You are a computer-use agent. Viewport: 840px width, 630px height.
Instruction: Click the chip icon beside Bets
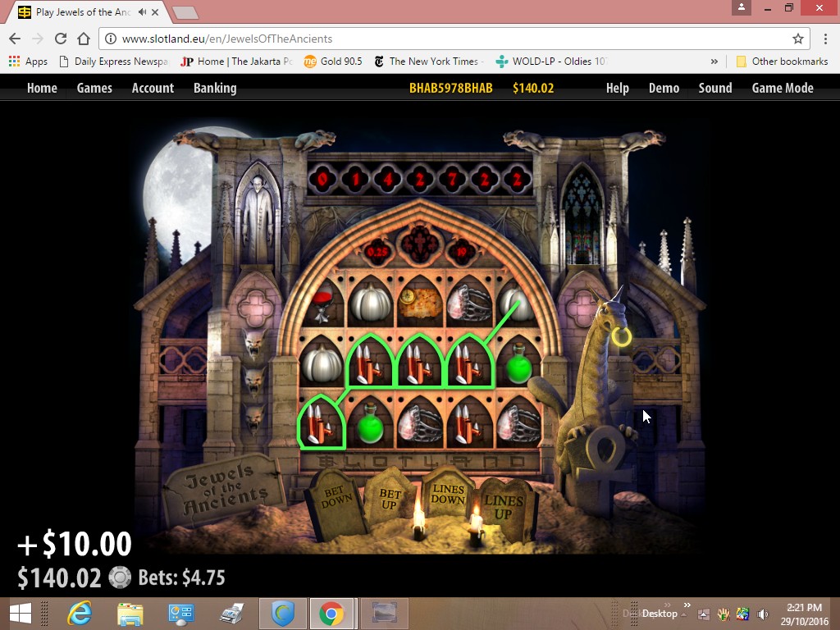(120, 577)
